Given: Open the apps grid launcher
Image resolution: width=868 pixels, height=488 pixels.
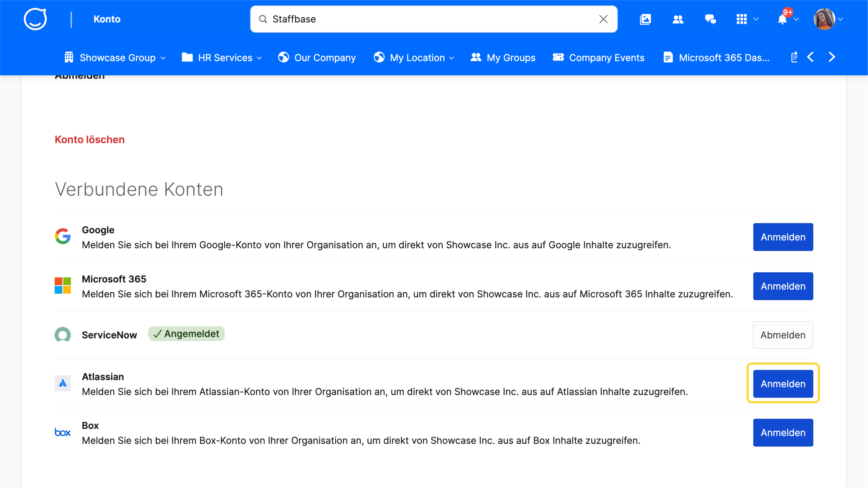Looking at the screenshot, I should [741, 19].
